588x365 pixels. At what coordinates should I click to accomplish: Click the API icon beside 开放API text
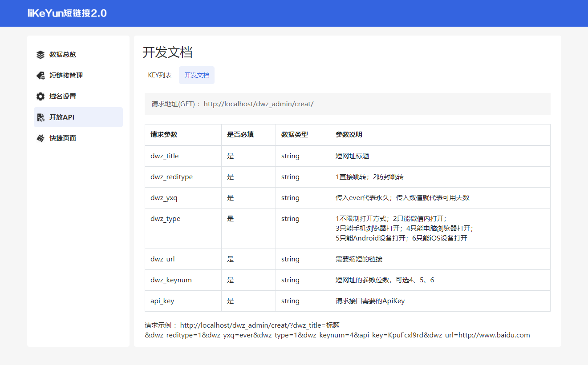40,117
